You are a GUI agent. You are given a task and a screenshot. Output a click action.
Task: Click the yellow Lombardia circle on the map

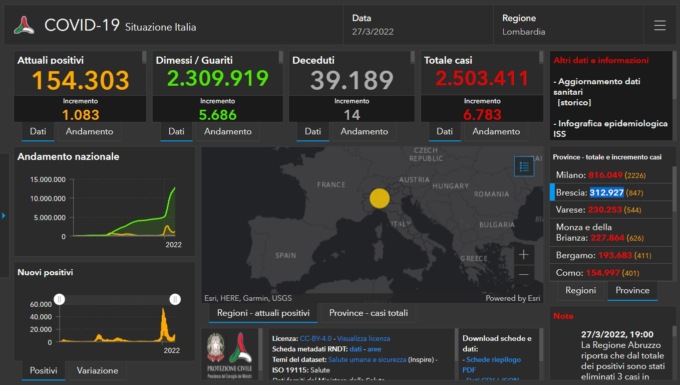pos(379,198)
